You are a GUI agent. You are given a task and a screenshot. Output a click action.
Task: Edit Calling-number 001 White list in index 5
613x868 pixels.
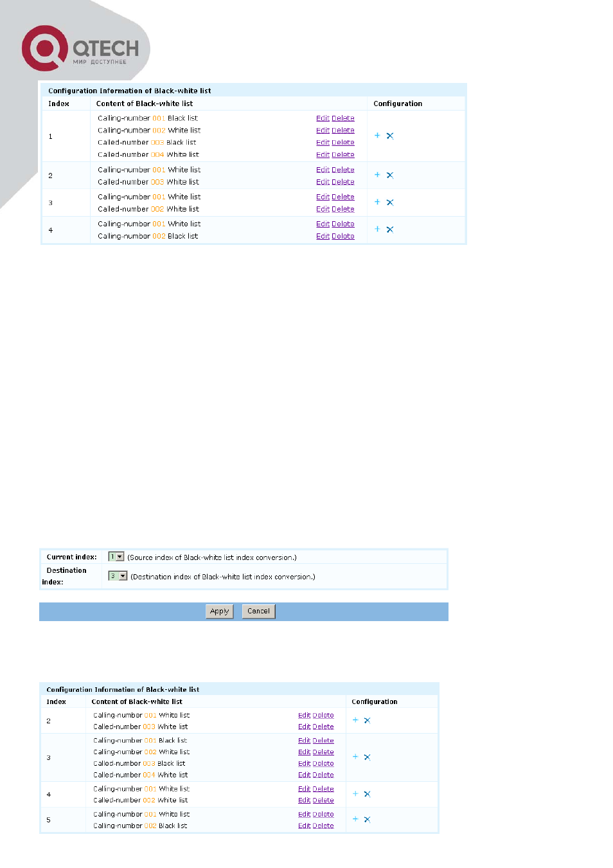click(x=304, y=815)
